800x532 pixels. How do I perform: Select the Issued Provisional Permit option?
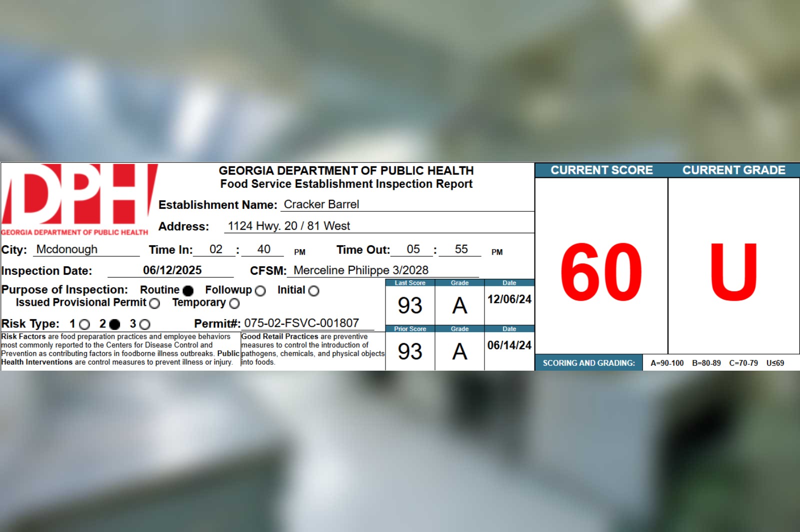tap(154, 303)
